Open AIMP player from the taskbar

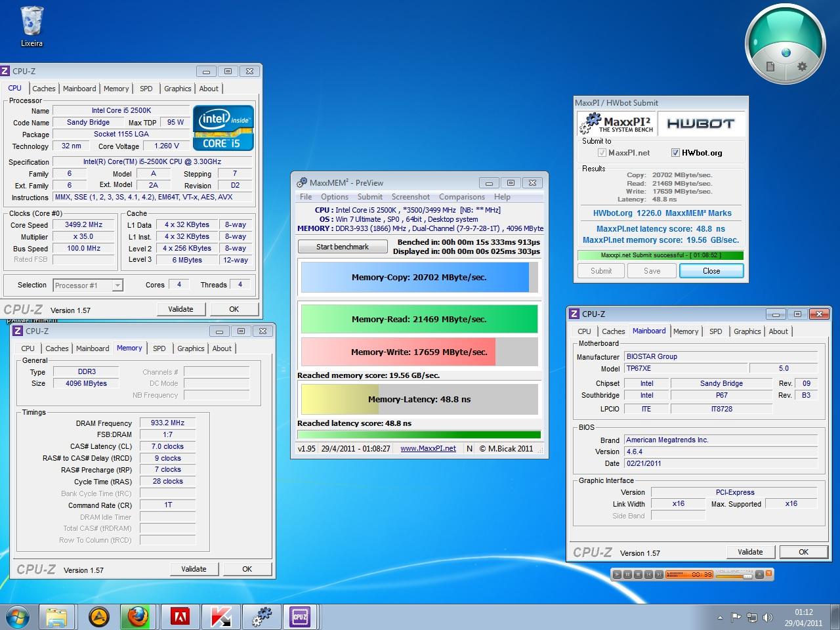pos(98,617)
